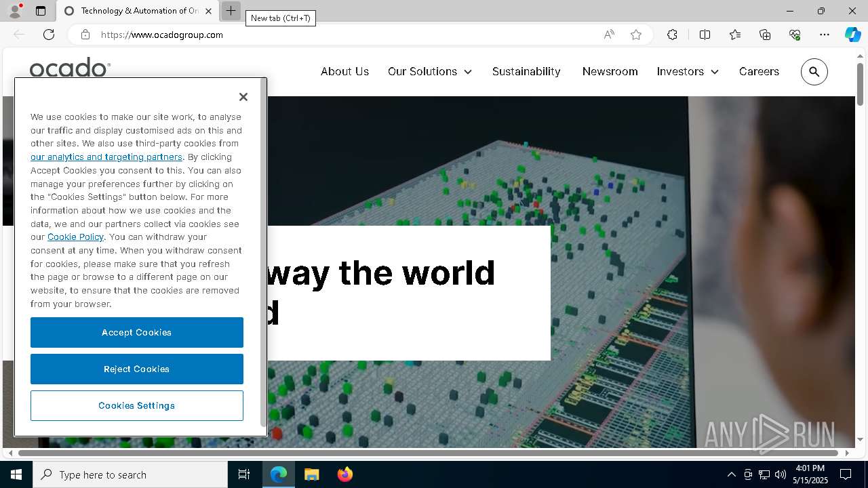Close the Technology & Automation tab
Image resolution: width=868 pixels, height=488 pixels.
pyautogui.click(x=208, y=11)
